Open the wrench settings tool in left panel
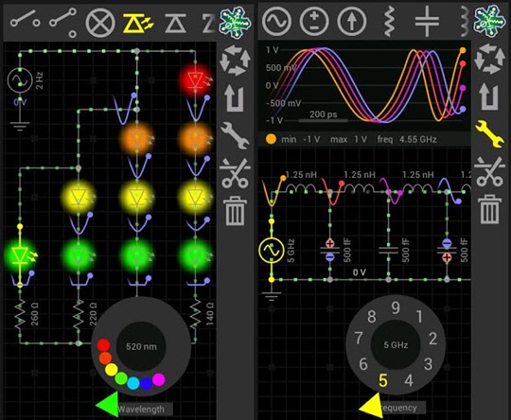511x420 pixels. tap(236, 136)
